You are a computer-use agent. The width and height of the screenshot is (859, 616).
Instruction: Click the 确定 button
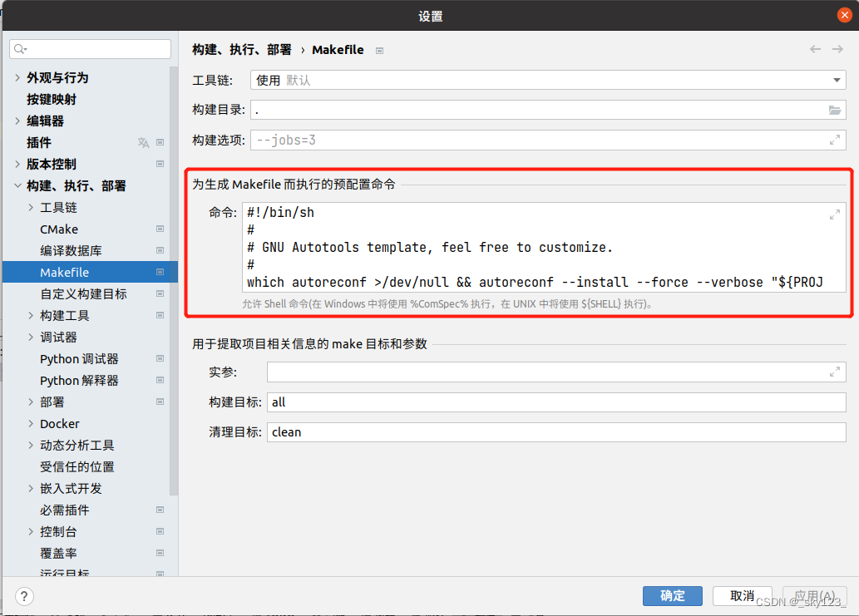(672, 596)
